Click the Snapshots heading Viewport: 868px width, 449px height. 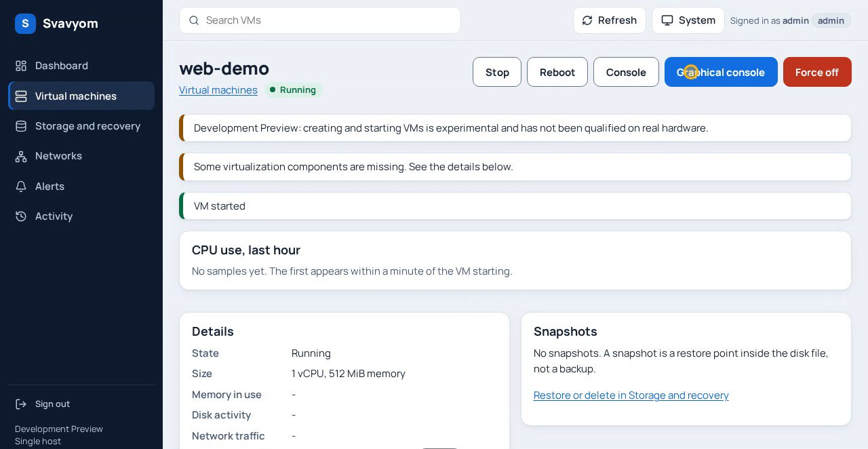(566, 332)
